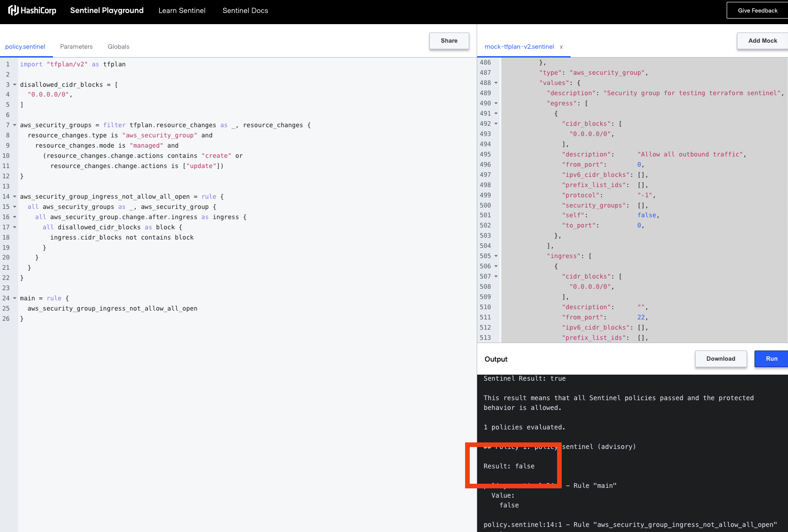Collapse the fold arrow at line 3
788x532 pixels.
(x=14, y=84)
